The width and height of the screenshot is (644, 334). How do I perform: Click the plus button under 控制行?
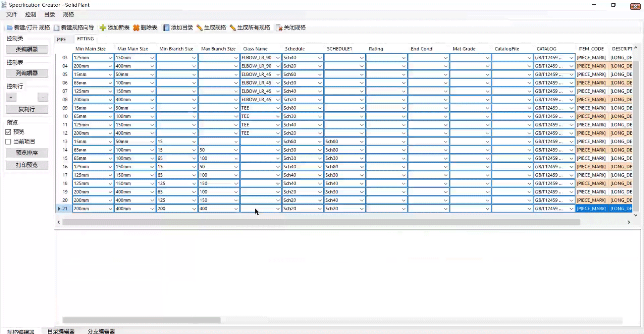(11, 97)
